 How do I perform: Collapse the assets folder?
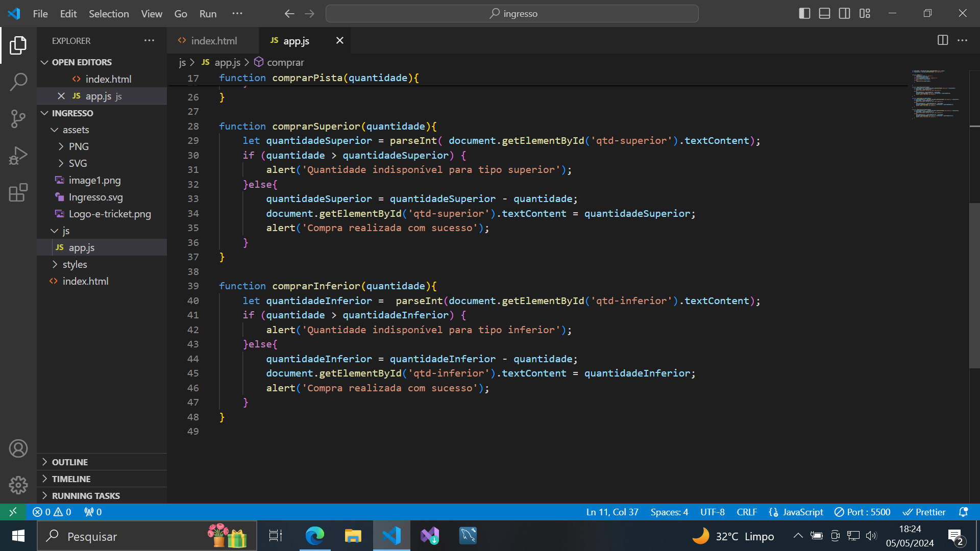102,130
